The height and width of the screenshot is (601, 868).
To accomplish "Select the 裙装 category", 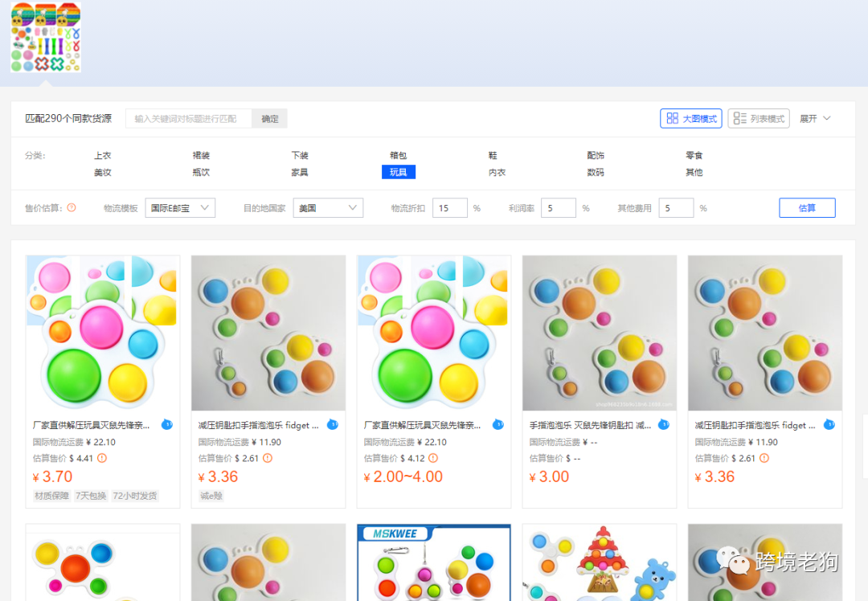I will 201,156.
